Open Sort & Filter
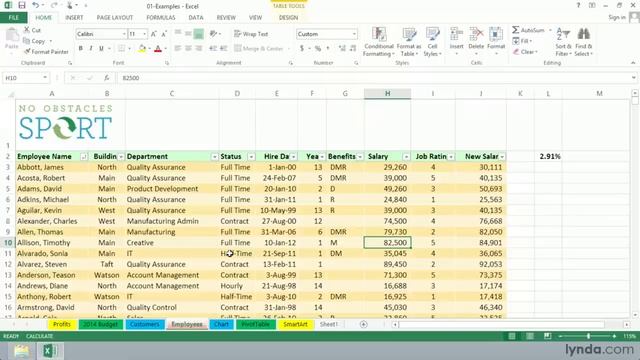The image size is (640, 360). click(563, 42)
